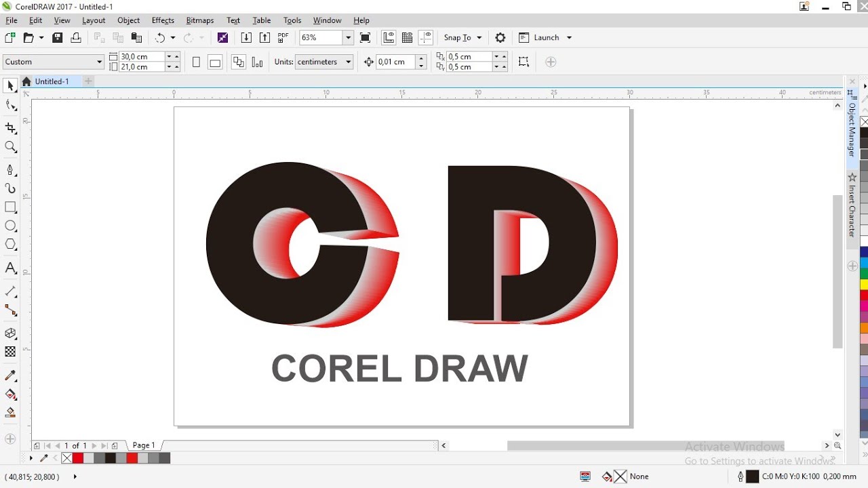Toggle the Show Guidelines button

click(x=426, y=38)
